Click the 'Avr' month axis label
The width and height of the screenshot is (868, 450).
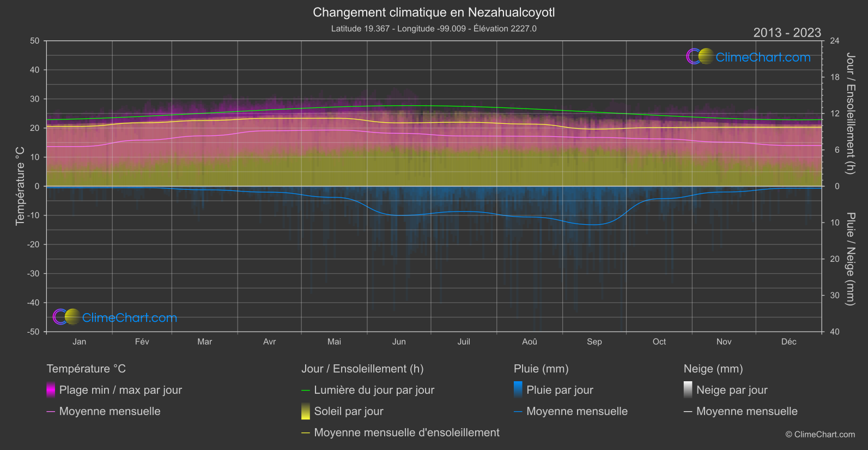(270, 341)
